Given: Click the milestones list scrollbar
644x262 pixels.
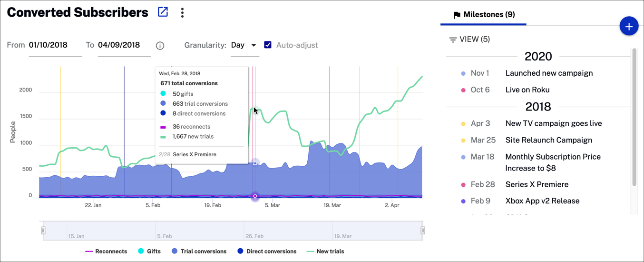Looking at the screenshot, I should [634, 117].
